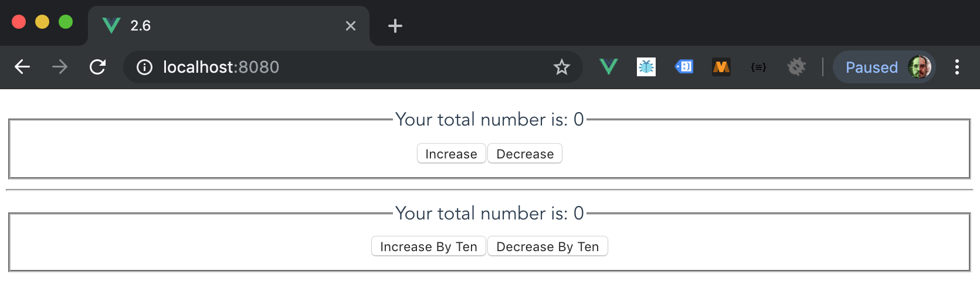Viewport: 980px width, 284px height.
Task: Bookmark this page with star icon
Action: pos(562,67)
